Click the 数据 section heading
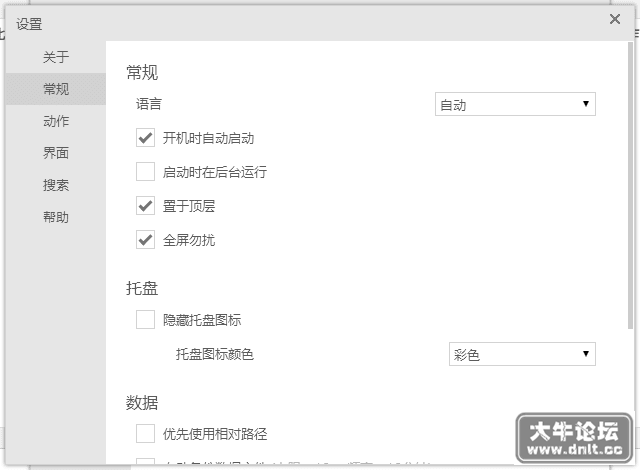 (142, 403)
